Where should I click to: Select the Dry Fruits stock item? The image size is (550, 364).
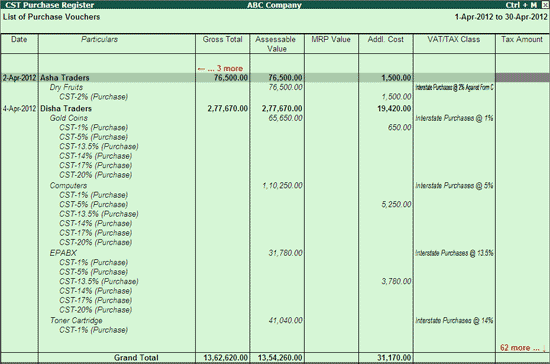click(66, 87)
